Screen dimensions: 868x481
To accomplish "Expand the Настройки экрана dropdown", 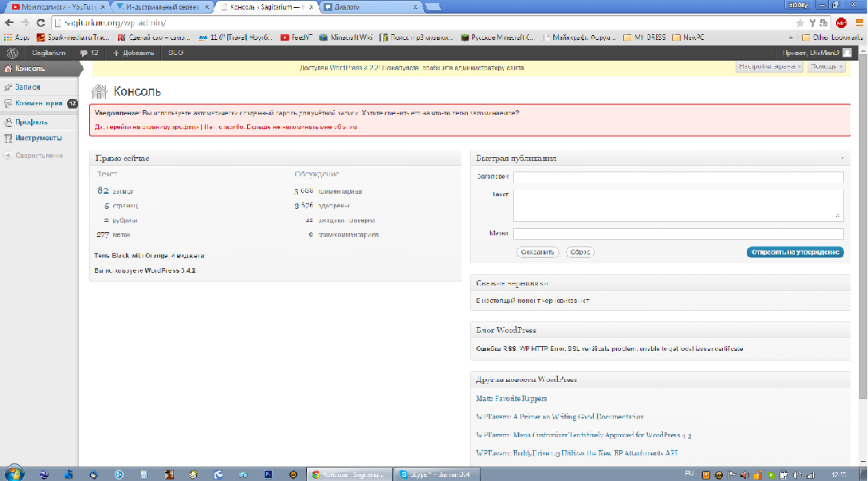I will click(x=769, y=66).
